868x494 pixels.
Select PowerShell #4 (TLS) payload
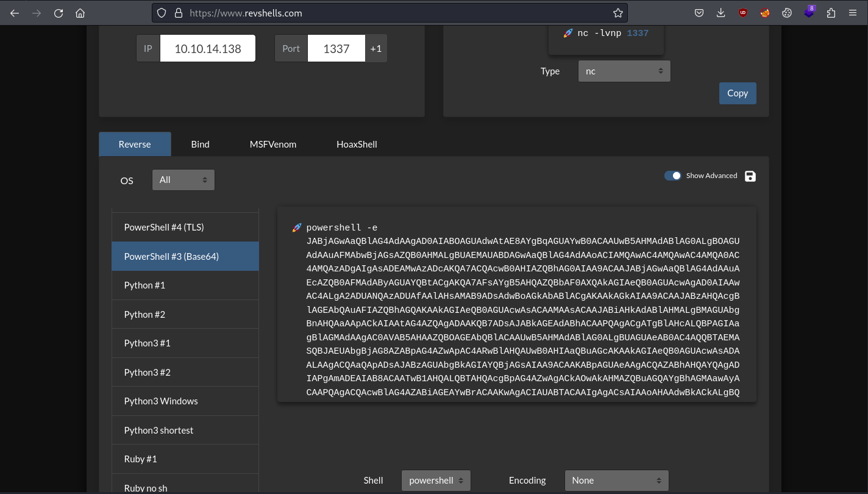click(185, 227)
